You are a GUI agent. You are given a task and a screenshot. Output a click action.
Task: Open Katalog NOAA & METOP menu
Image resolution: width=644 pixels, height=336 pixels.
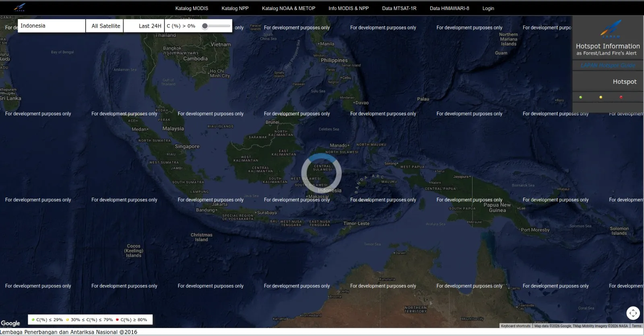(x=289, y=8)
